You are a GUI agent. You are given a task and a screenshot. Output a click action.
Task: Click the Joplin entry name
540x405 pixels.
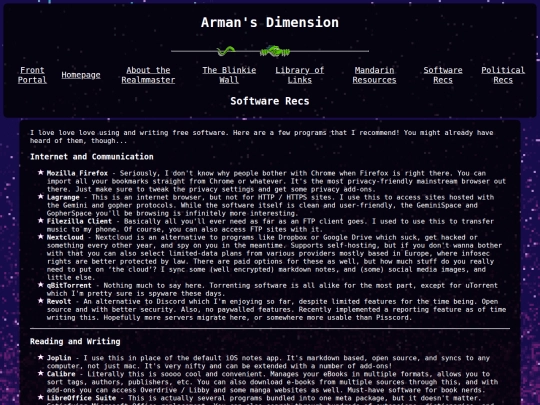click(59, 358)
